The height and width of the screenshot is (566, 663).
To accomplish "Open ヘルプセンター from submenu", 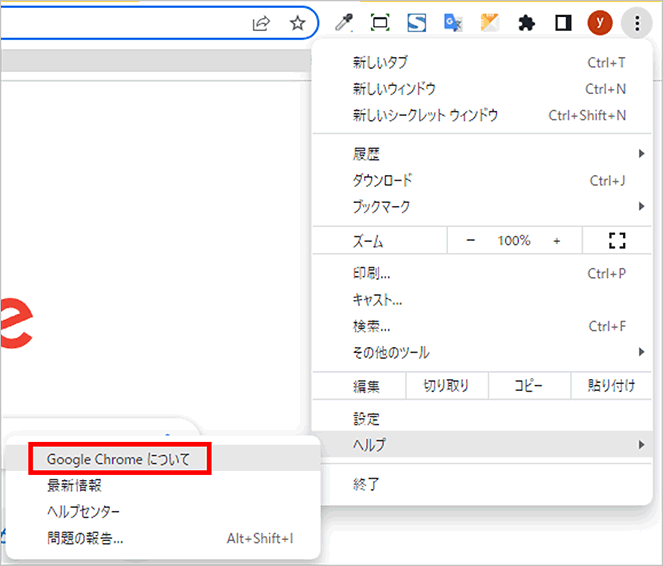I will (163, 511).
